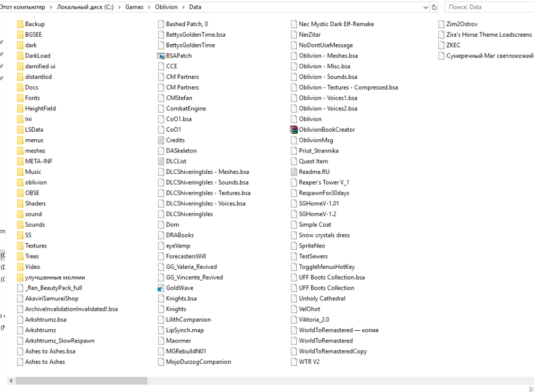Select the DLCList text file icon

coord(161,161)
